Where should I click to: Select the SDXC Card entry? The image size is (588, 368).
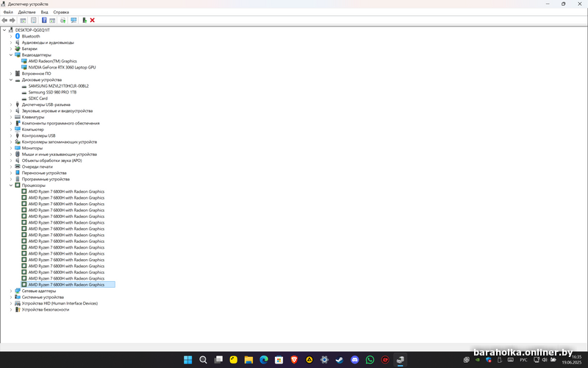38,99
